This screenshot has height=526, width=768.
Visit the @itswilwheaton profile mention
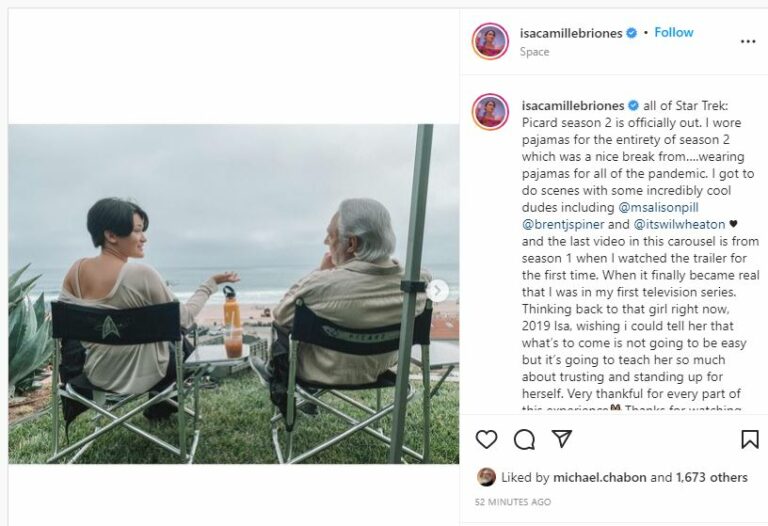coord(679,225)
